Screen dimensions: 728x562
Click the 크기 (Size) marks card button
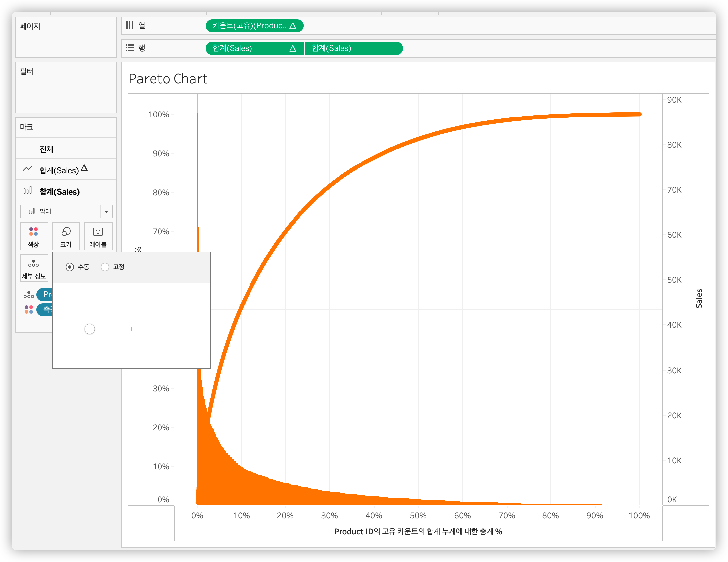pos(66,236)
